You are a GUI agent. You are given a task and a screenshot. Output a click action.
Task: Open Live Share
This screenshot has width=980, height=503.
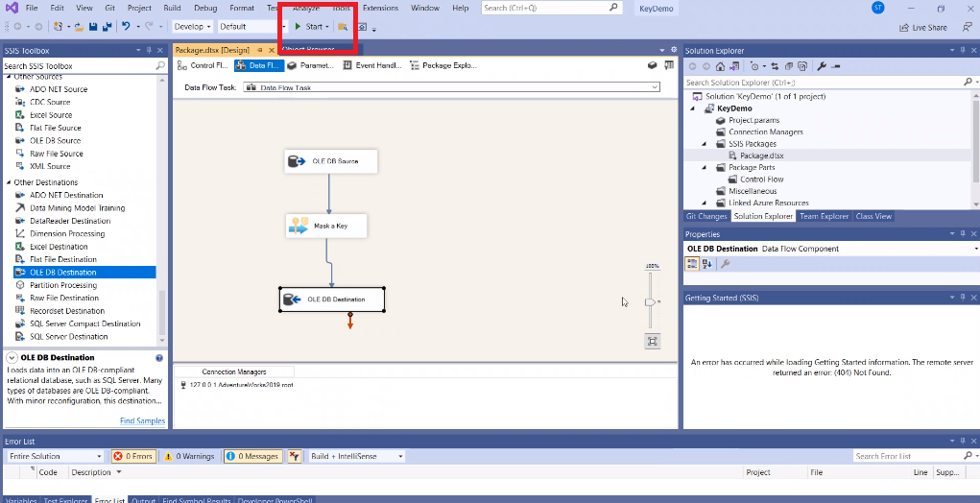tap(923, 28)
